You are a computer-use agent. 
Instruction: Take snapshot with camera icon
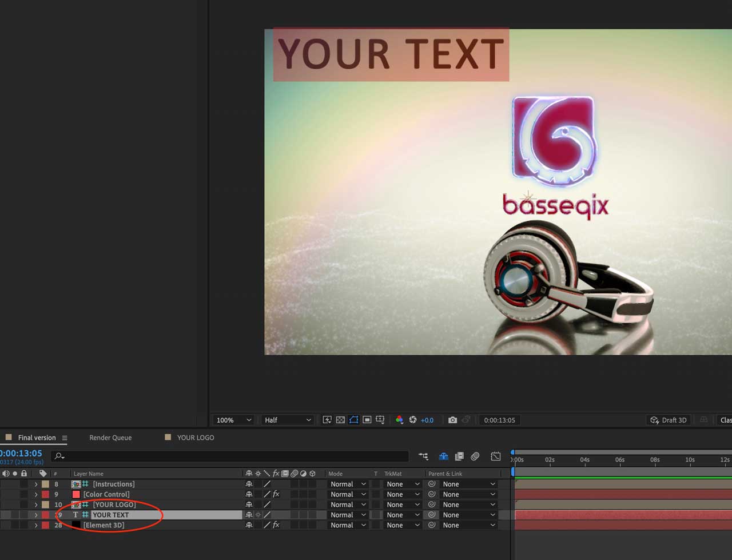pos(452,420)
